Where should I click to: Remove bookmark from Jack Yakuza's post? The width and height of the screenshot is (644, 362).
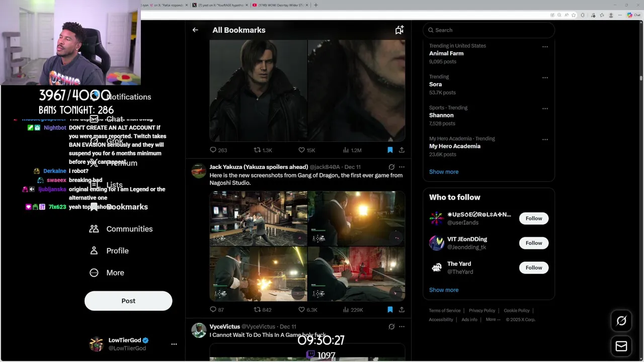tap(390, 310)
